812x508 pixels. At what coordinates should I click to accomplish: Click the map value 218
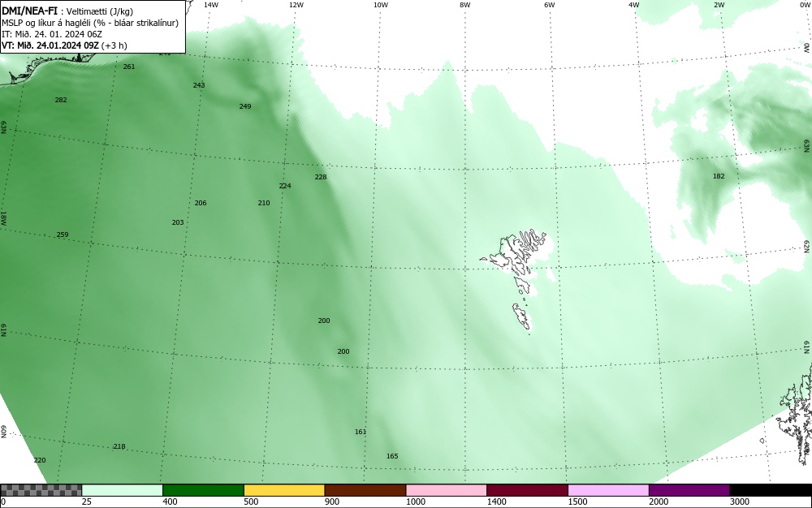click(x=119, y=446)
